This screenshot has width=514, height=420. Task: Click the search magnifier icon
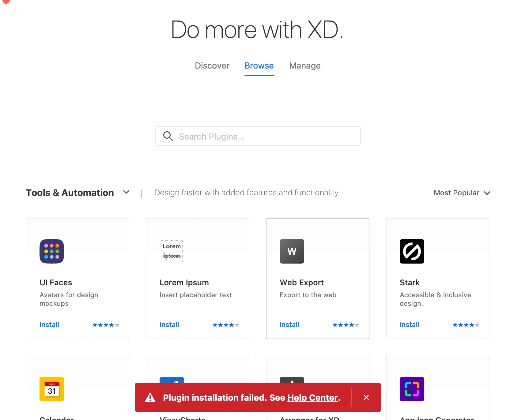pos(168,136)
